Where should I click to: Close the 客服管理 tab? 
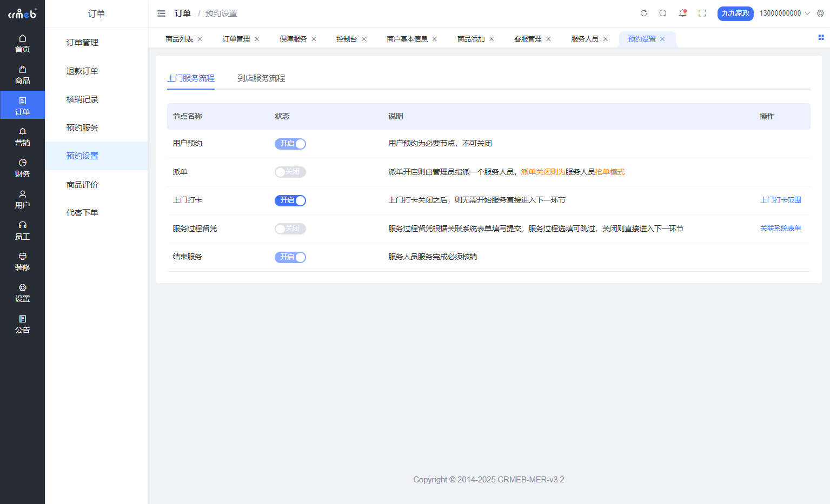548,39
